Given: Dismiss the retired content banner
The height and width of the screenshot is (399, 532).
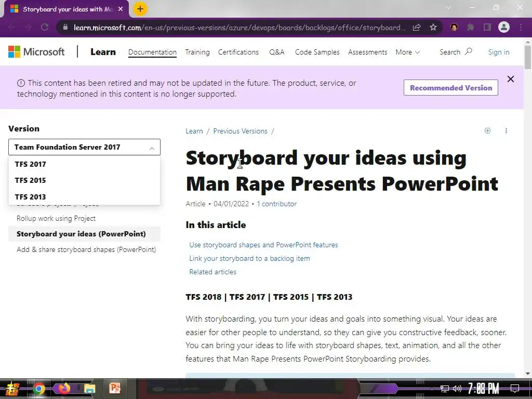Looking at the screenshot, I should pyautogui.click(x=511, y=79).
